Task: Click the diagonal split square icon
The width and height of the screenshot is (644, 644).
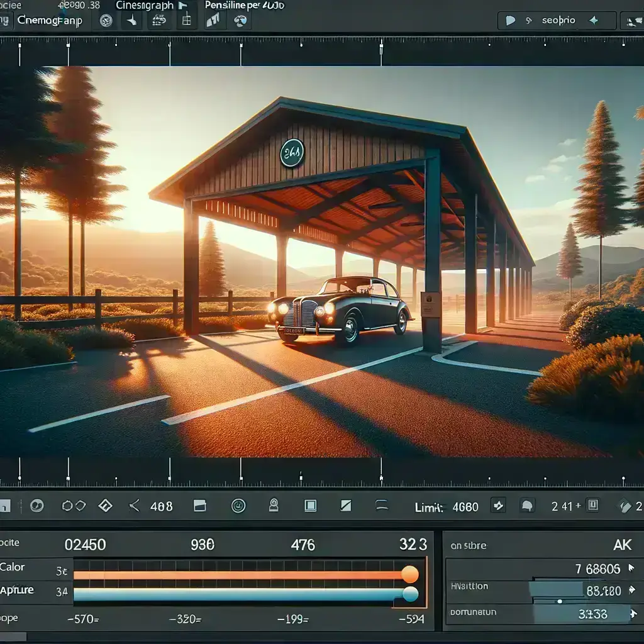Action: [x=345, y=506]
